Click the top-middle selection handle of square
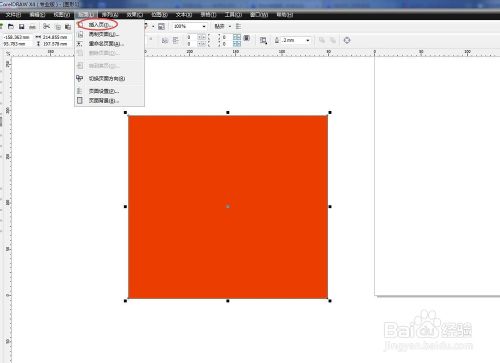Image resolution: width=500 pixels, height=363 pixels. tap(228, 113)
